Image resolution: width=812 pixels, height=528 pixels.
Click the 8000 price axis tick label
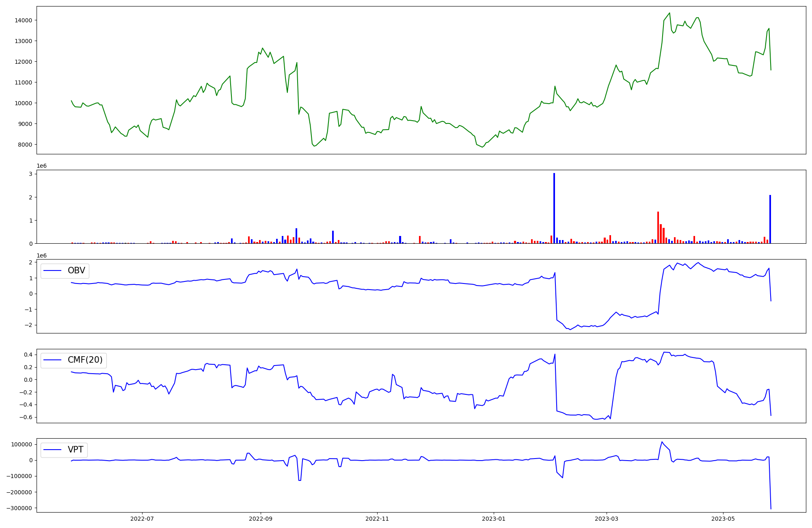26,145
